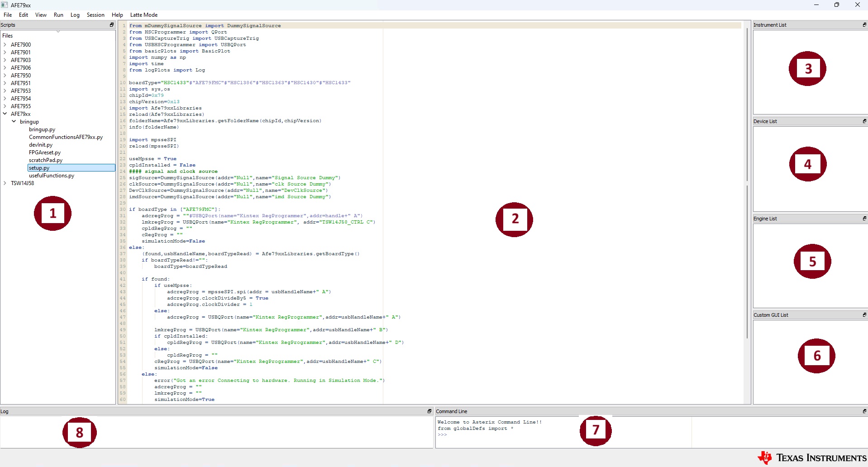Image resolution: width=868 pixels, height=467 pixels.
Task: Click the AFE79xx title bar icon
Action: [x=5, y=5]
